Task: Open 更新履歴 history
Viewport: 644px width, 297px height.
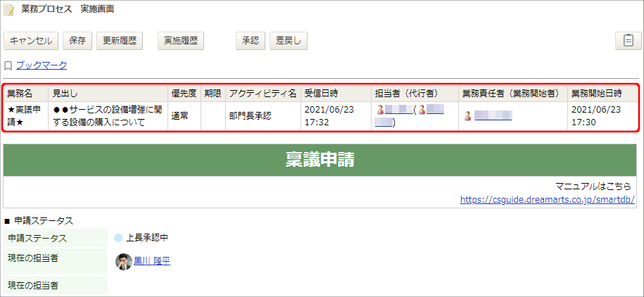Action: click(x=120, y=41)
